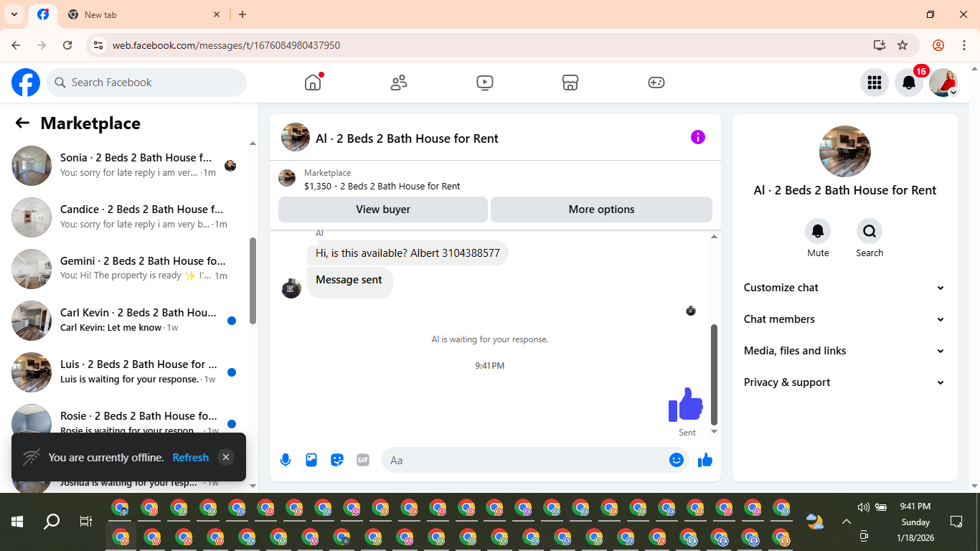Open the account profile picture menu

click(943, 83)
